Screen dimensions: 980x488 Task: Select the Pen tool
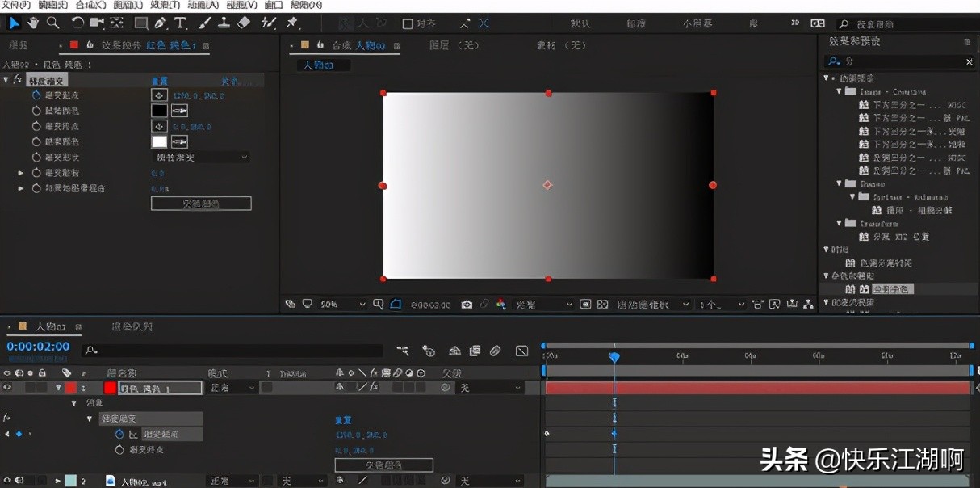pyautogui.click(x=160, y=23)
